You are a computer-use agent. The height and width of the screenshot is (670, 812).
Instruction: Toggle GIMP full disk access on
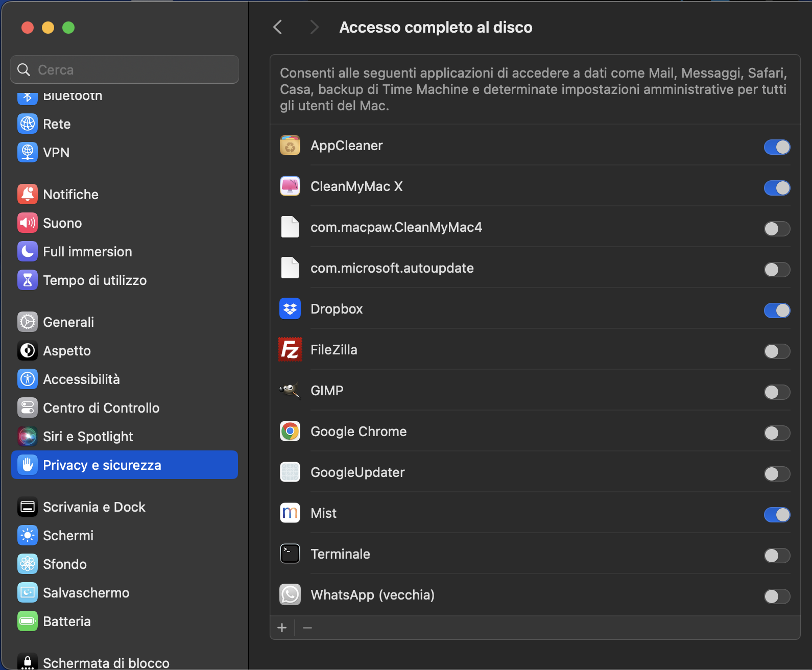[777, 392]
